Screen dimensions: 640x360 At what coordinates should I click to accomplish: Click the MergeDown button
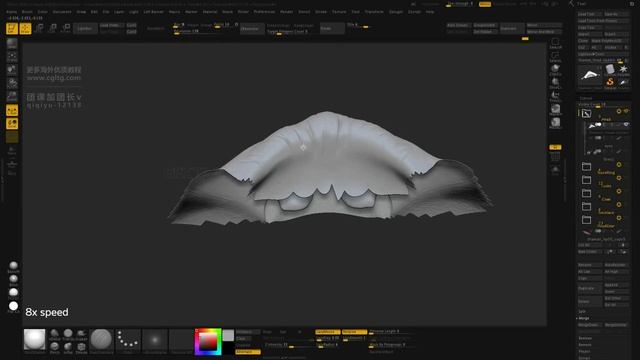click(590, 325)
